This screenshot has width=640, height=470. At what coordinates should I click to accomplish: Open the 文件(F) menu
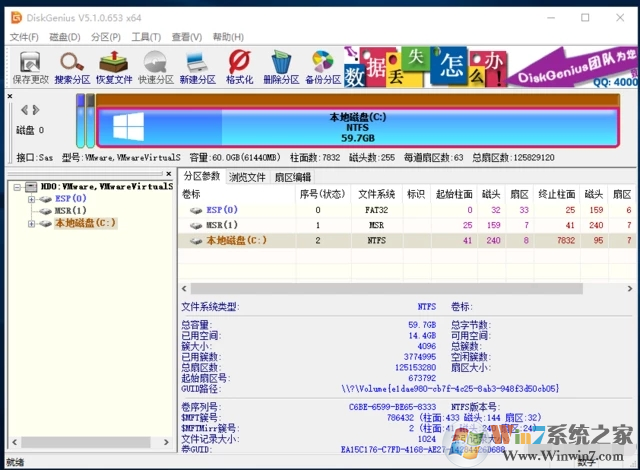[24, 37]
